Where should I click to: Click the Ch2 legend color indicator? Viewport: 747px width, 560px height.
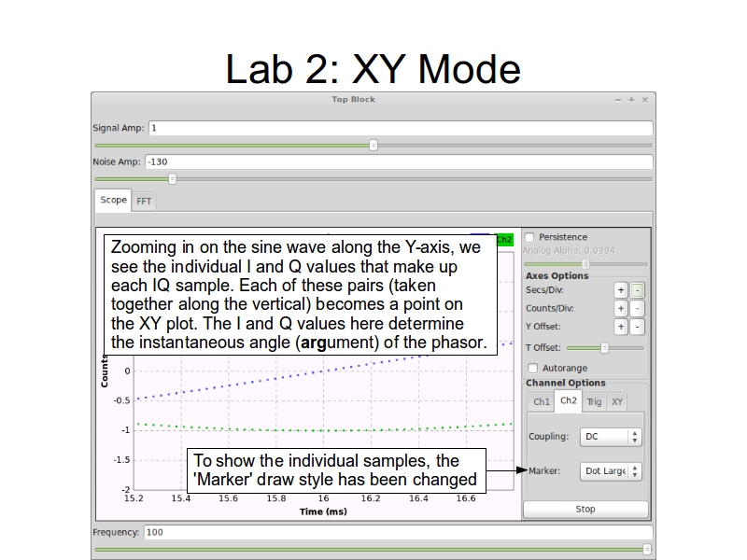pos(503,240)
